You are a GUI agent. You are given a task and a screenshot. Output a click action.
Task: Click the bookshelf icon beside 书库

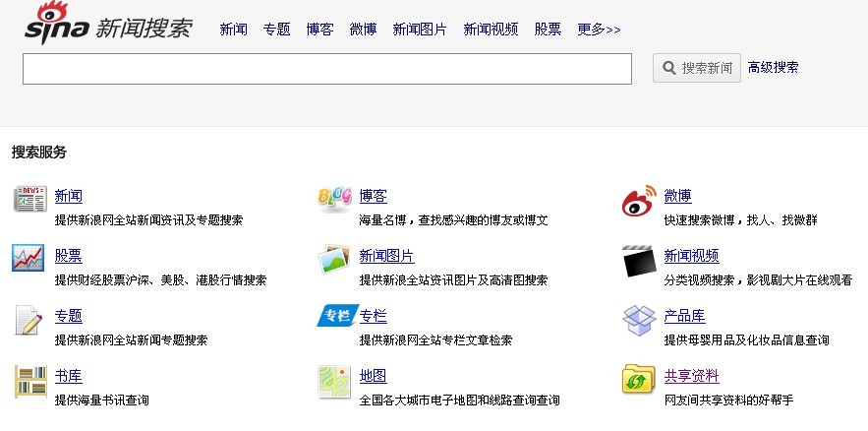click(x=30, y=382)
